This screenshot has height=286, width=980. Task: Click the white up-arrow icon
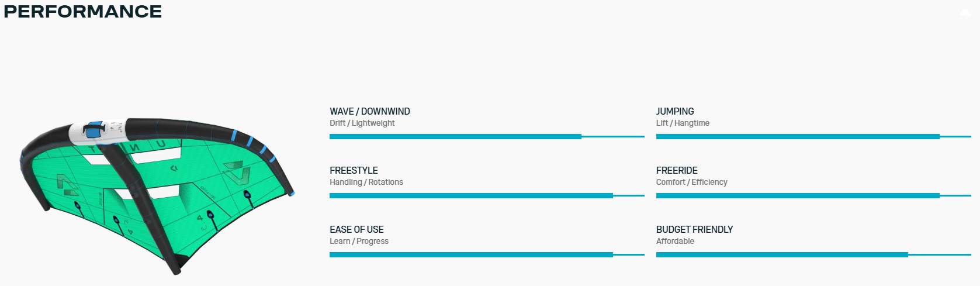pyautogui.click(x=965, y=13)
